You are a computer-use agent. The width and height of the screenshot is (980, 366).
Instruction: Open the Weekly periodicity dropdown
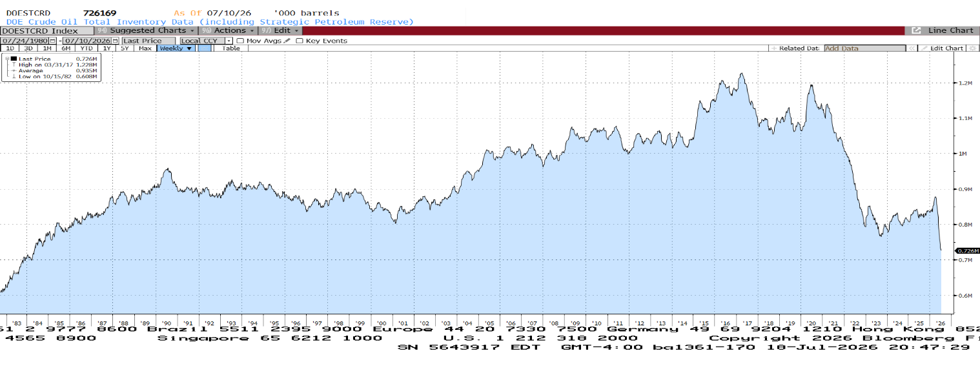pyautogui.click(x=176, y=48)
